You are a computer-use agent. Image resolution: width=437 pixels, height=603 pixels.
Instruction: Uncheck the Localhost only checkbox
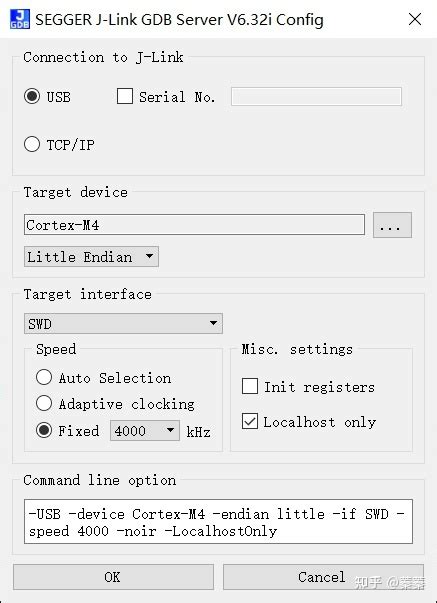(x=250, y=421)
